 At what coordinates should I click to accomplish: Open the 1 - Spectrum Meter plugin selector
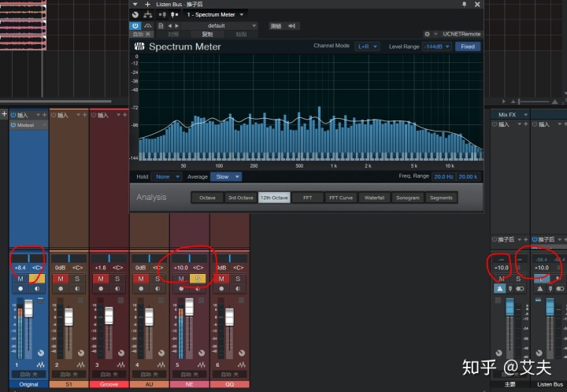[215, 14]
